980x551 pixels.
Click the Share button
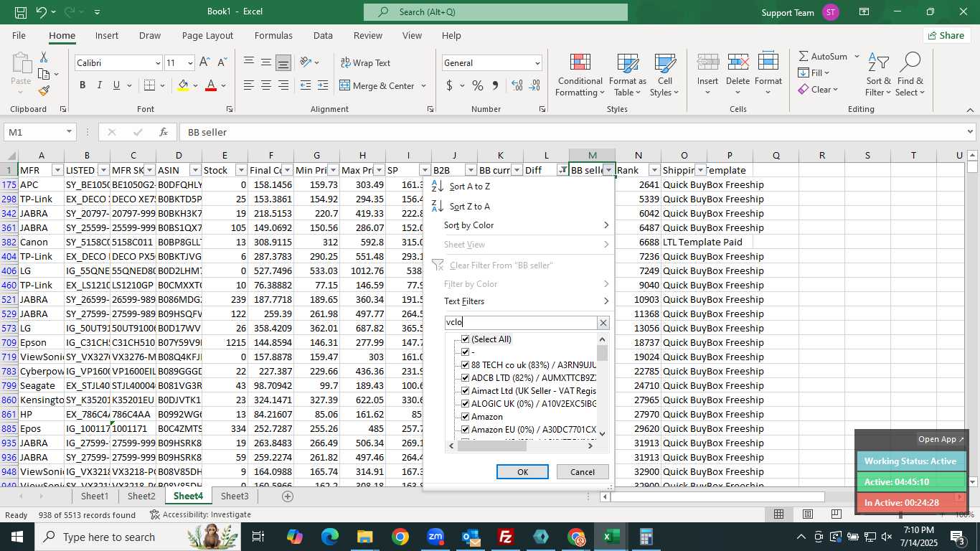click(x=946, y=35)
